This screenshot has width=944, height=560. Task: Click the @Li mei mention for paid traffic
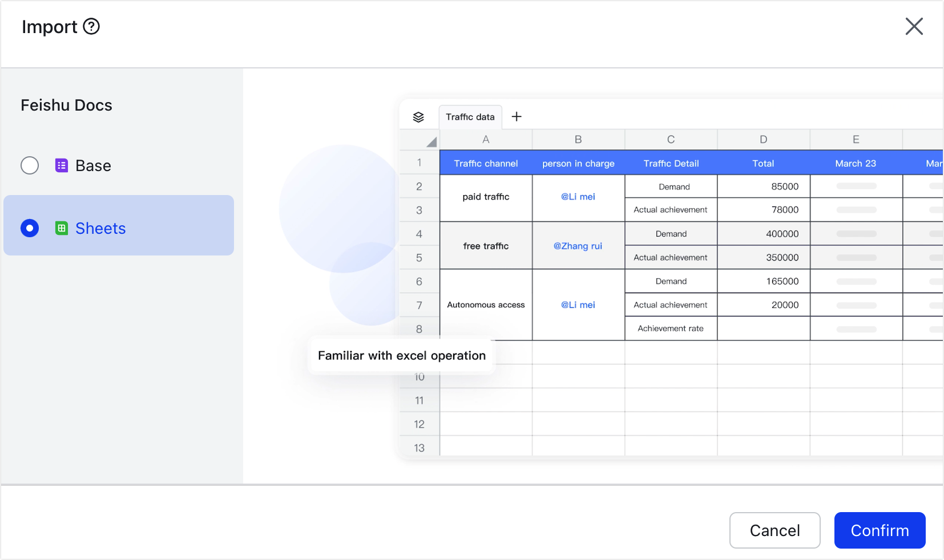click(578, 197)
